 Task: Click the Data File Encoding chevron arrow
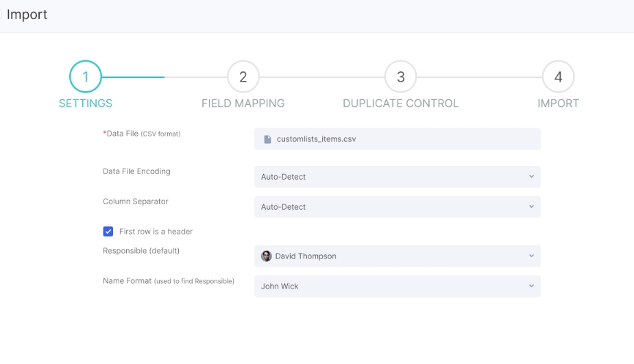pos(531,176)
